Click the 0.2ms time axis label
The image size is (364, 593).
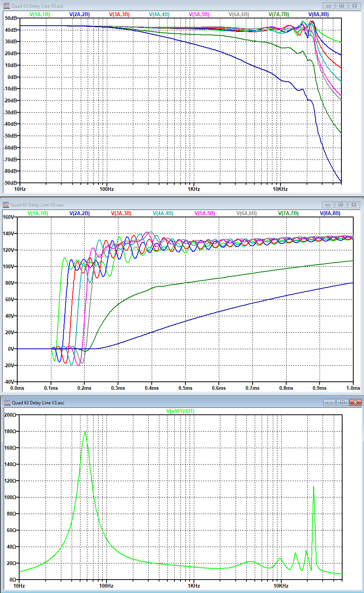(84, 388)
